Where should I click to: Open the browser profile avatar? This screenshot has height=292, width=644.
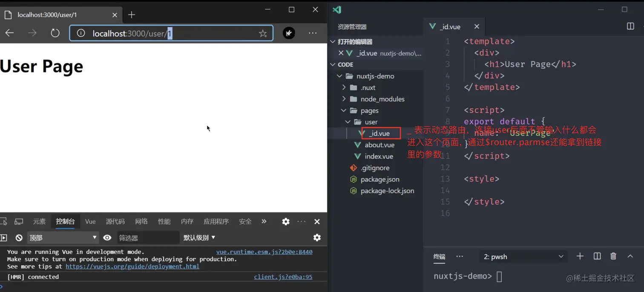[289, 33]
